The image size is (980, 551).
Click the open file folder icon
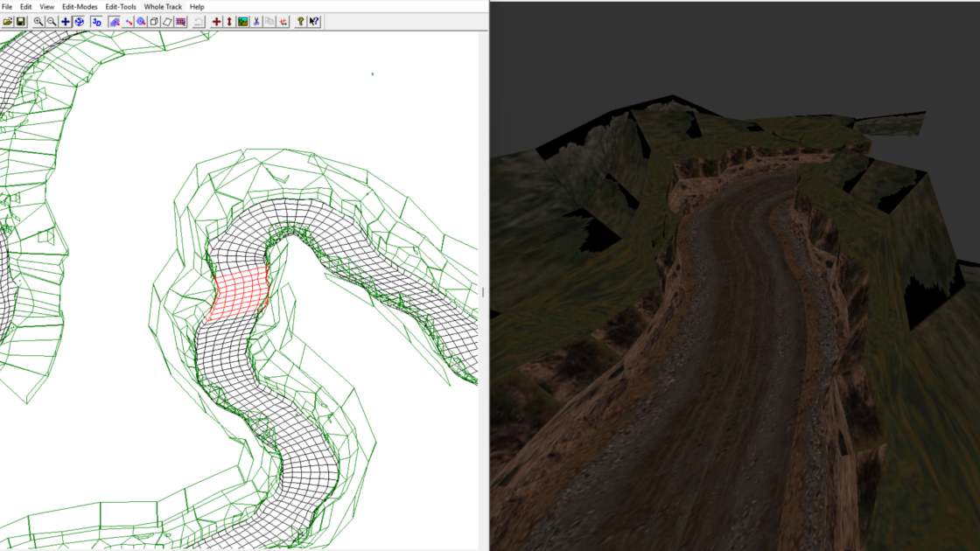(8, 22)
